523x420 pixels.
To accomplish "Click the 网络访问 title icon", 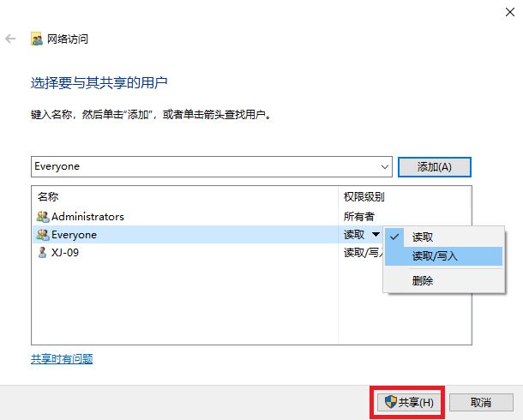I will pyautogui.click(x=37, y=39).
